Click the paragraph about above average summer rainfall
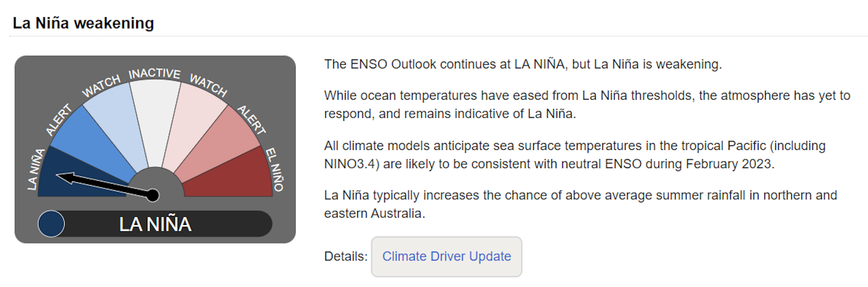The image size is (868, 287). click(580, 204)
